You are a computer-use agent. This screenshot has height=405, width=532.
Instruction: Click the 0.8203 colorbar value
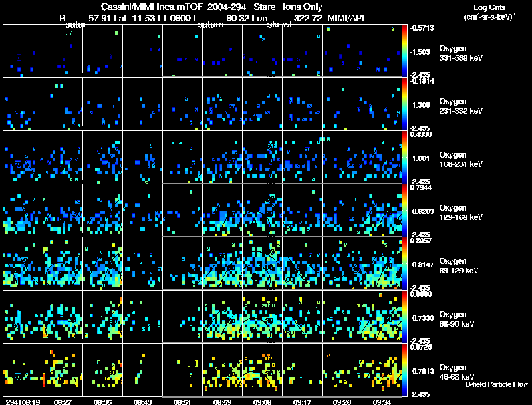click(423, 211)
